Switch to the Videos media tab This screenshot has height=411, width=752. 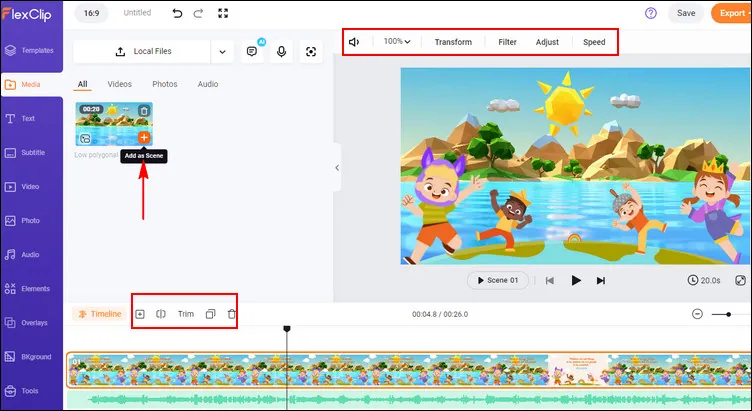click(119, 84)
